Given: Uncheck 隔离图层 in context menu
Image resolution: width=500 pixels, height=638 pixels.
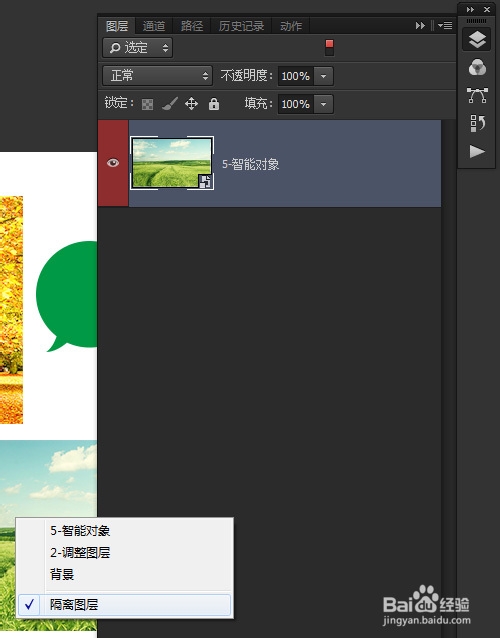Looking at the screenshot, I should coord(124,605).
